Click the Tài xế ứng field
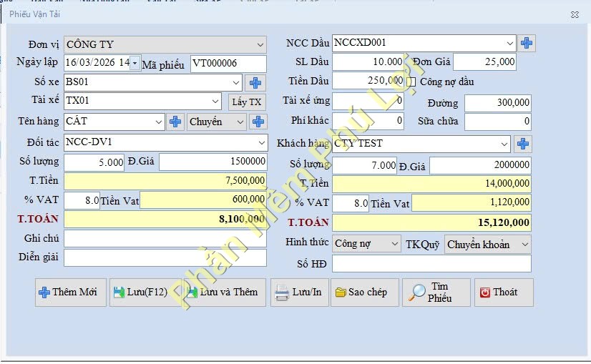The width and height of the screenshot is (591, 364). 368,102
